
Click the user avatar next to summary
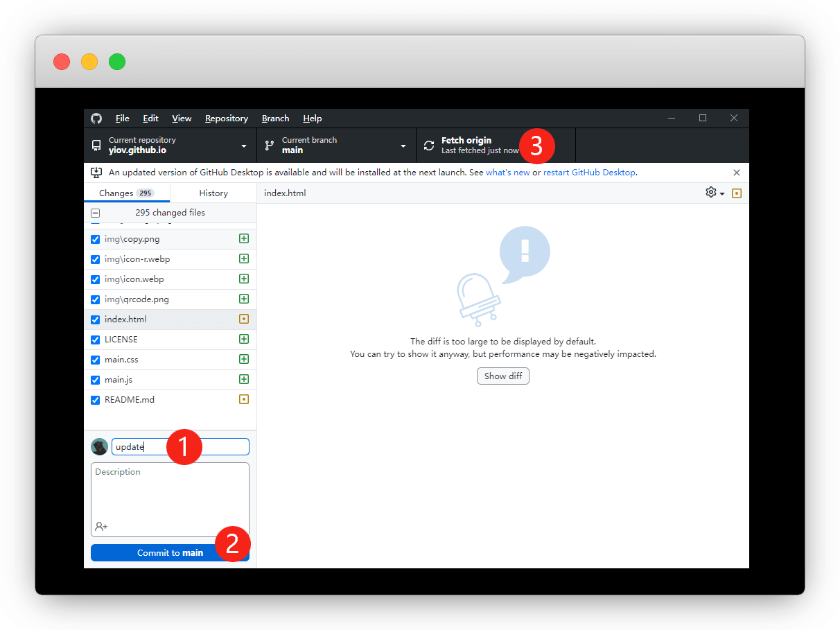click(x=99, y=447)
